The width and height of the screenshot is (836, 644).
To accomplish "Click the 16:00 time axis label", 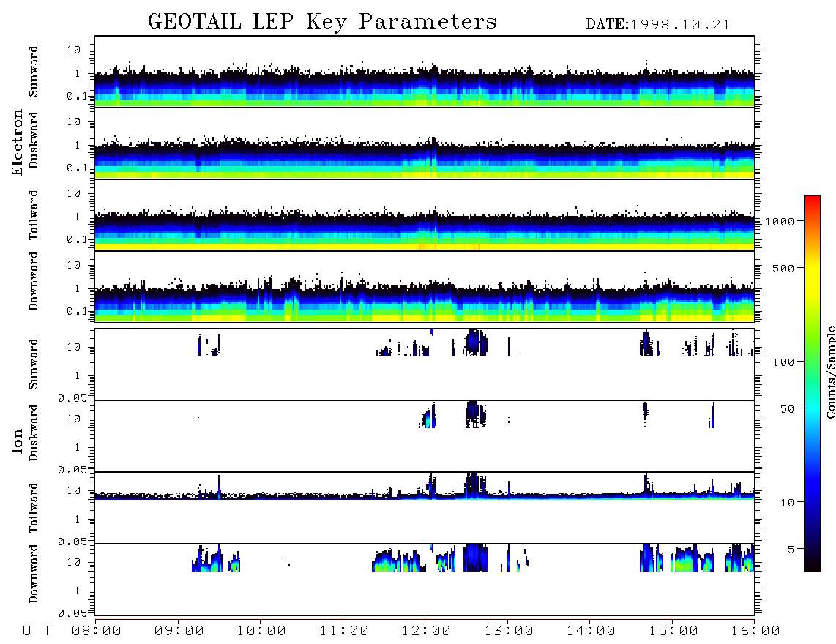I will tap(755, 631).
